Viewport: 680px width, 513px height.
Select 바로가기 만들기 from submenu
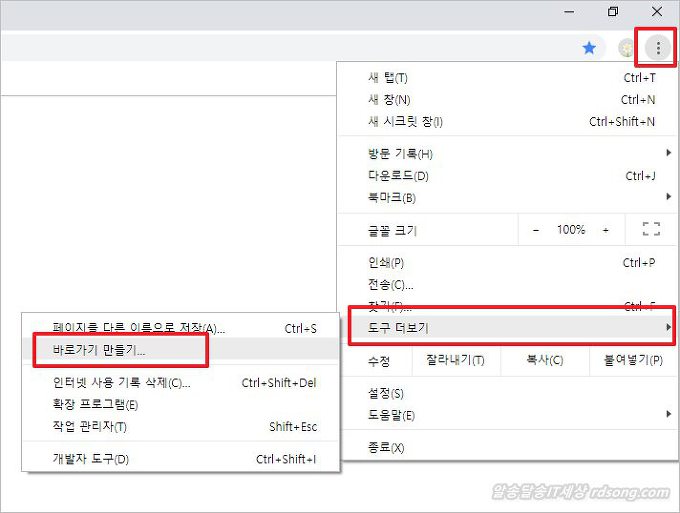[x=99, y=351]
